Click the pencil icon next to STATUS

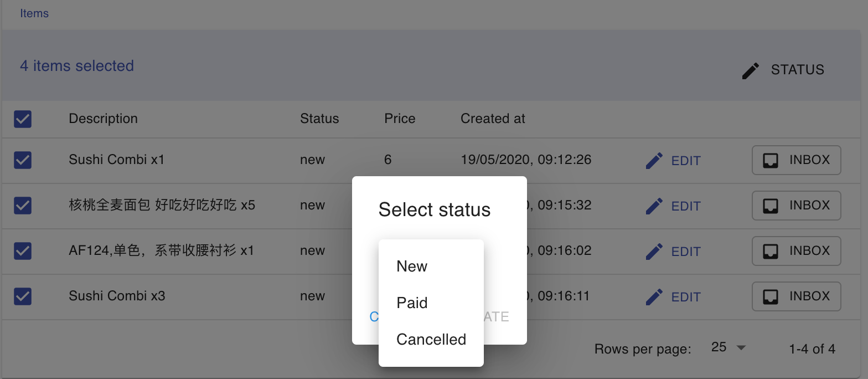750,70
